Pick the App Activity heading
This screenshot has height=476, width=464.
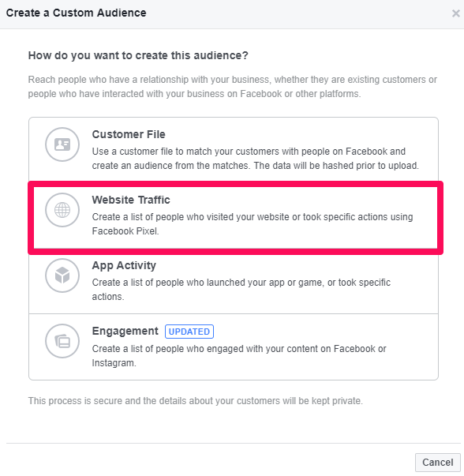click(124, 265)
